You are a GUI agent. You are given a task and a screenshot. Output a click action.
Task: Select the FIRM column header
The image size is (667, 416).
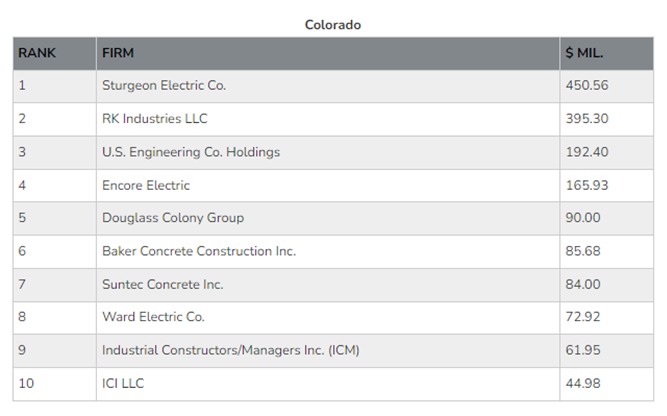pos(118,53)
